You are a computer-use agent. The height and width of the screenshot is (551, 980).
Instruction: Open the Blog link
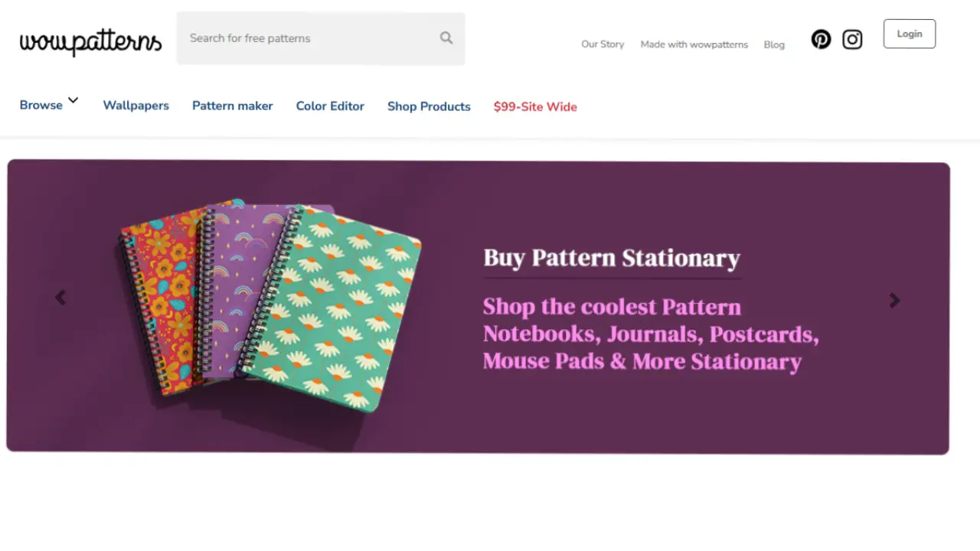(x=774, y=44)
